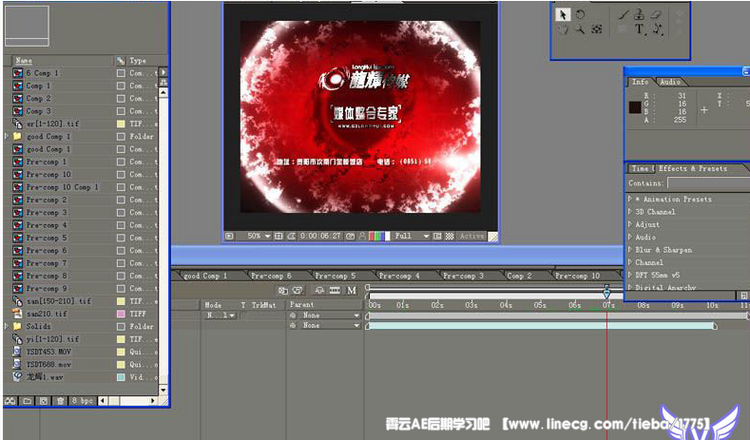Select the Type text tool
This screenshot has height=440, width=750.
[640, 30]
